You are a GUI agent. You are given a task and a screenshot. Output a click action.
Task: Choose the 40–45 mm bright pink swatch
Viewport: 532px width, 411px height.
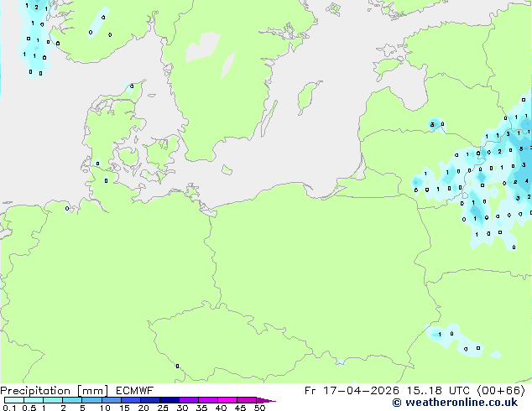point(227,400)
